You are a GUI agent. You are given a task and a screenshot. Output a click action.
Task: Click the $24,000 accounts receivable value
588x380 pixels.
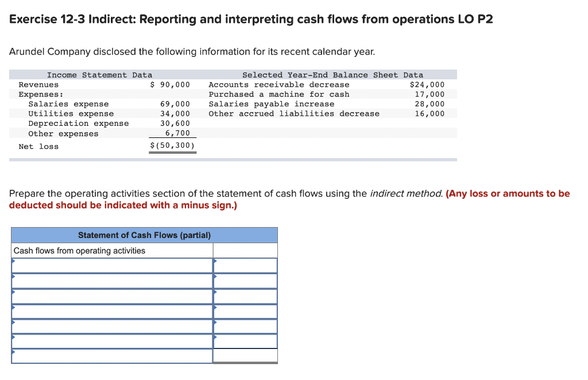427,85
